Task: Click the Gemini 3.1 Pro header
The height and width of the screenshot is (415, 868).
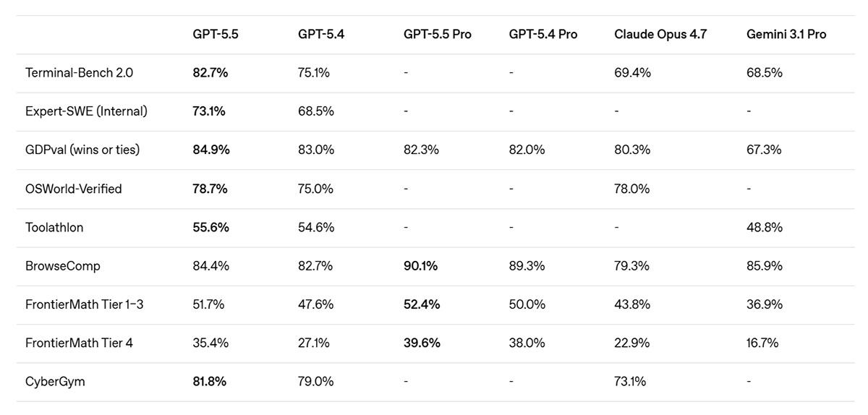Action: pos(786,34)
